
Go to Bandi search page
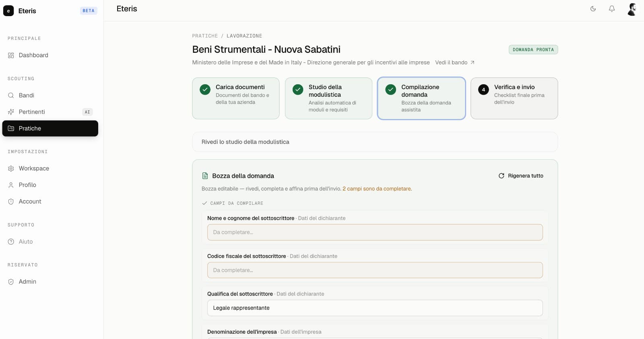(50, 96)
